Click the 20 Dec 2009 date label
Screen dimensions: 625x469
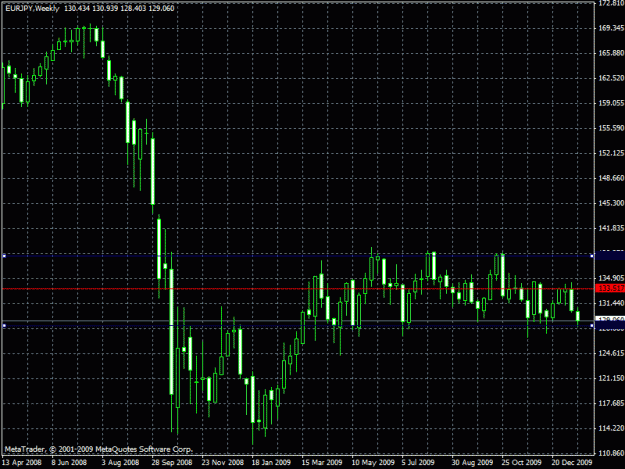click(572, 463)
